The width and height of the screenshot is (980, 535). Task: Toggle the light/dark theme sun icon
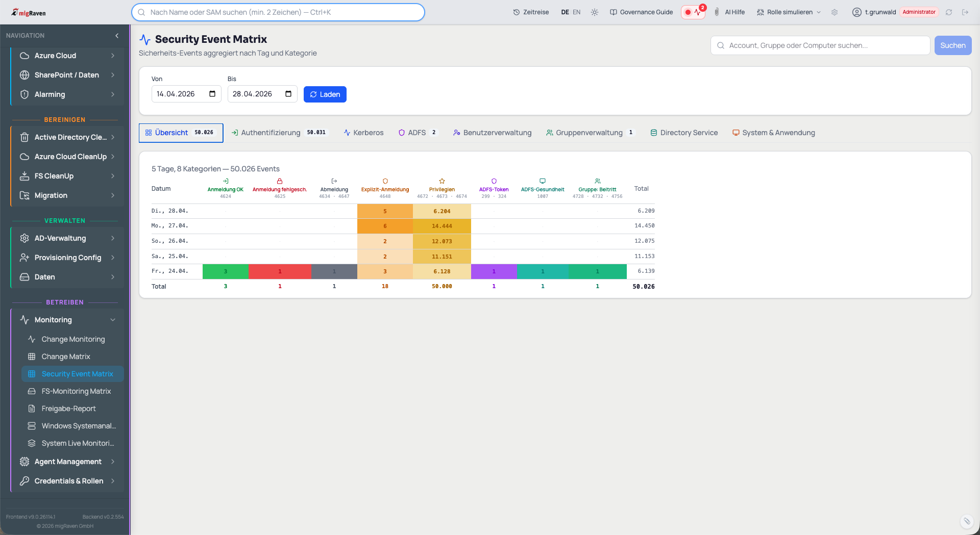595,12
